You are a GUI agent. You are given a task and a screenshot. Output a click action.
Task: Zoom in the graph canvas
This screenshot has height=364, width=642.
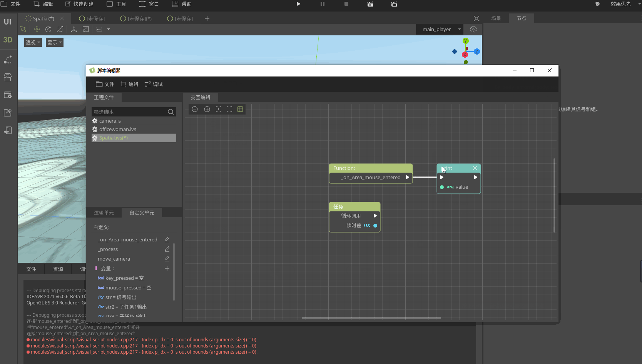[x=207, y=109]
